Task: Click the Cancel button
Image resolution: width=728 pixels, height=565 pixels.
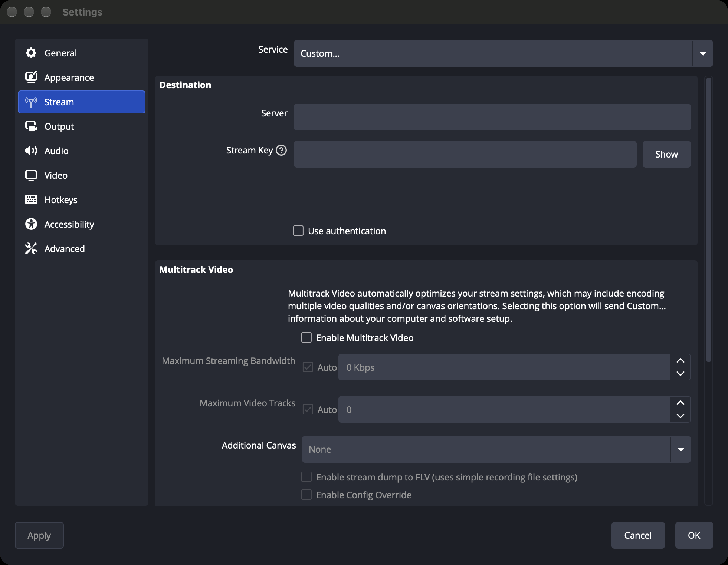Action: coord(638,535)
